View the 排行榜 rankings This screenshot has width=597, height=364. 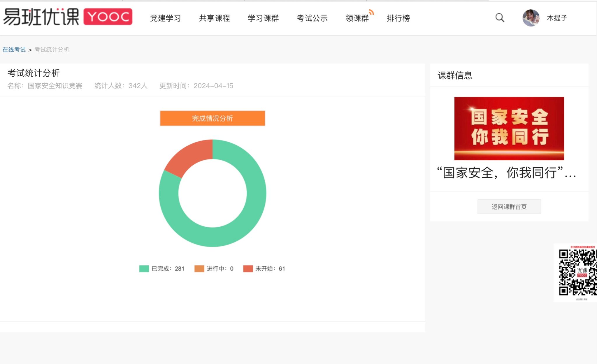click(398, 18)
